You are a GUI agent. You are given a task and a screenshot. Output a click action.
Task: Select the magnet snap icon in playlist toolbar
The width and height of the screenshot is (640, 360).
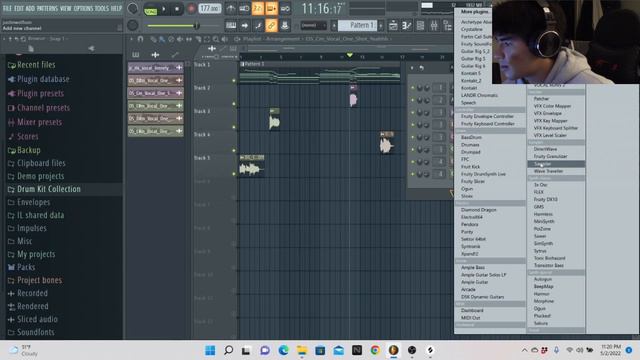click(140, 39)
